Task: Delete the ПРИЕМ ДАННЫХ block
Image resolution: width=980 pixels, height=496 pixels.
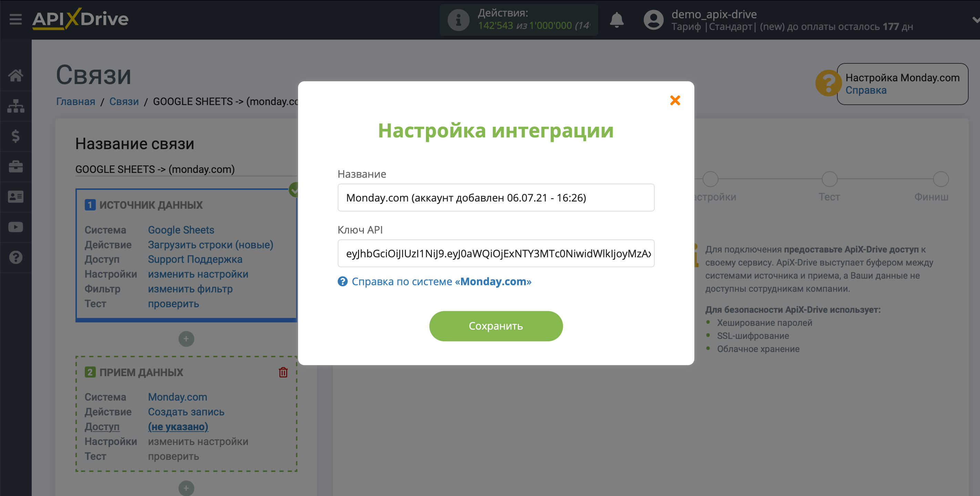Action: (283, 372)
